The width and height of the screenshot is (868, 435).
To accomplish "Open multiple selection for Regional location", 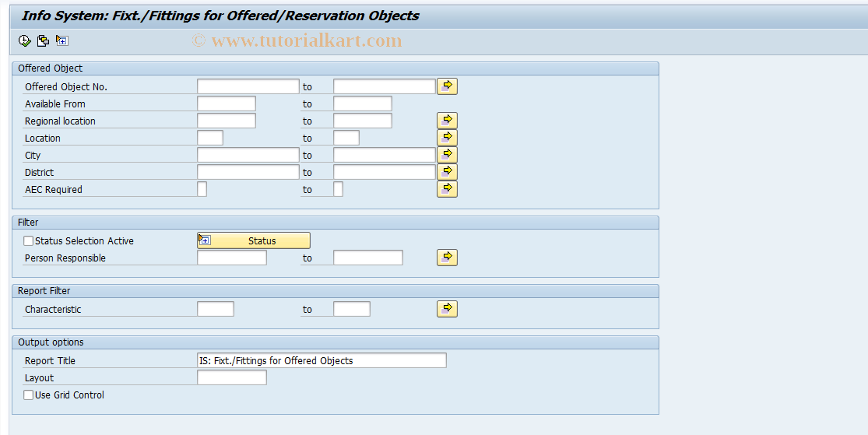I will pos(448,121).
